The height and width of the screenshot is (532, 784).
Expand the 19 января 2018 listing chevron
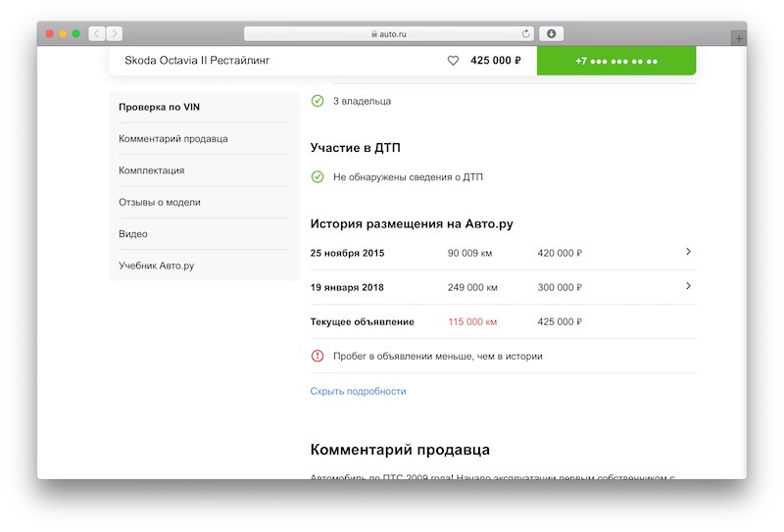tap(689, 286)
